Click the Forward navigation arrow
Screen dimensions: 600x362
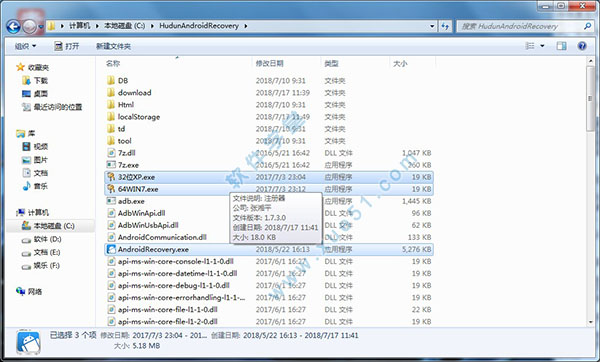(29, 26)
